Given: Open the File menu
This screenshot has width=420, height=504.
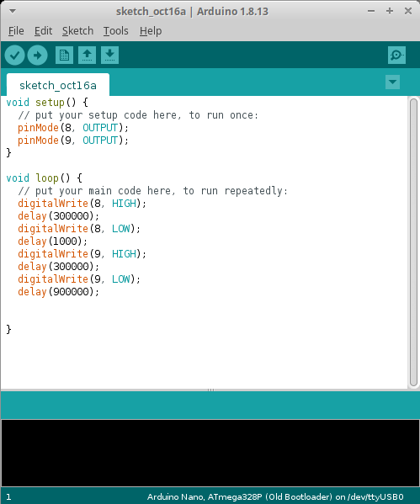Looking at the screenshot, I should coord(16,31).
